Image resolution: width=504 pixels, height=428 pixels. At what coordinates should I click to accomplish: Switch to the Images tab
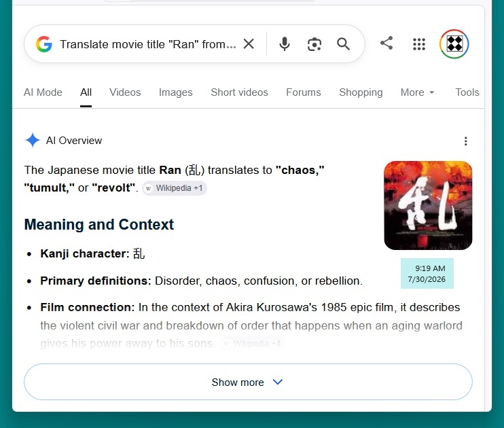pyautogui.click(x=175, y=92)
